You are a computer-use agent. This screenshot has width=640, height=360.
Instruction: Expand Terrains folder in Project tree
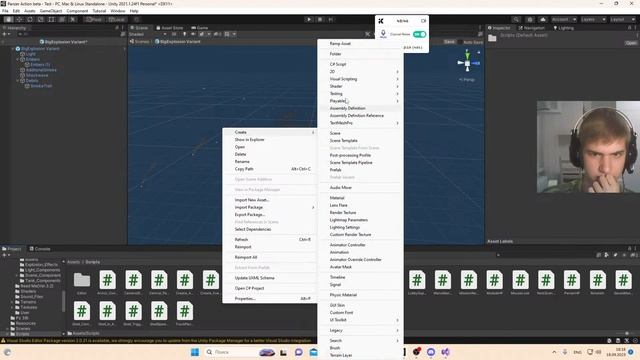point(13,302)
